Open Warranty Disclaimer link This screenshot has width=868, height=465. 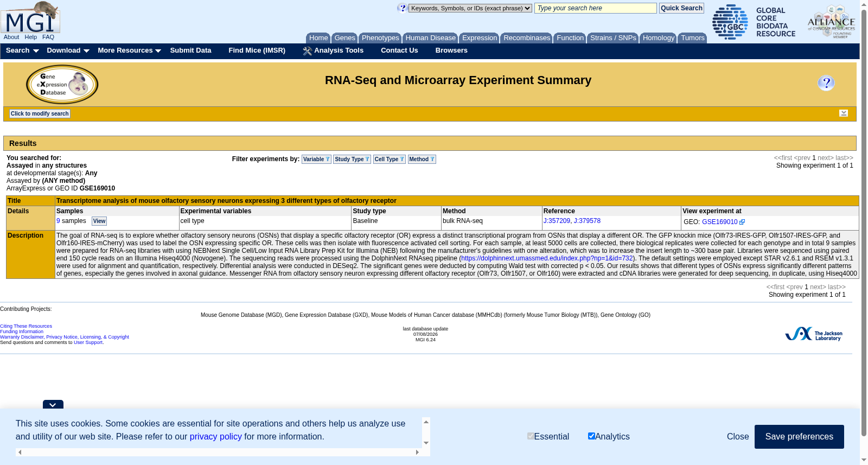(22, 337)
